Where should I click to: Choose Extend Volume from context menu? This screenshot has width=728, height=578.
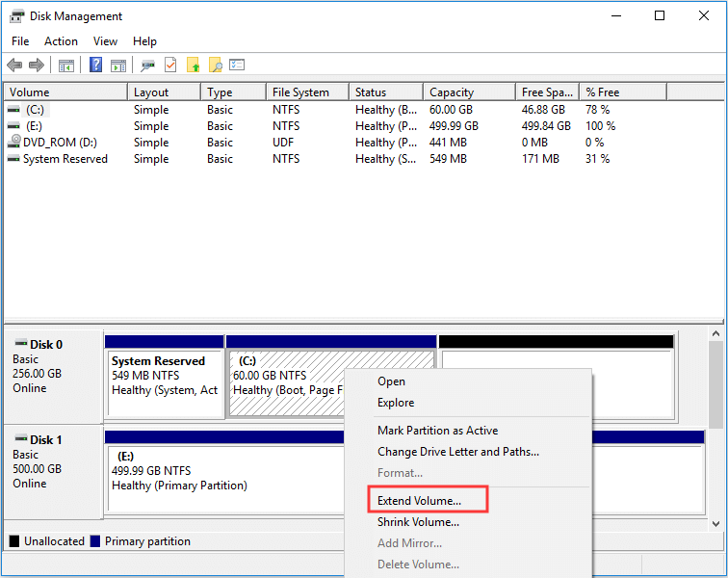(x=419, y=501)
